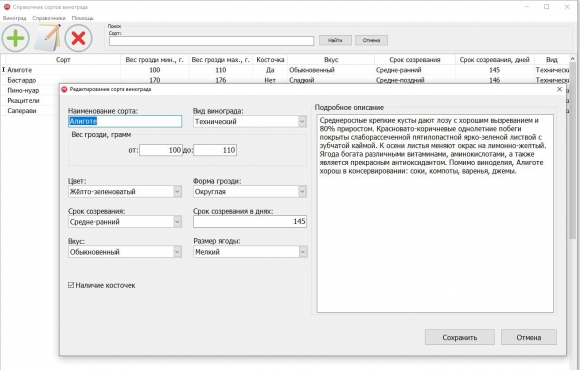This screenshot has height=370, width=580.
Task: Click the notepad edit variety icon
Action: click(x=48, y=38)
